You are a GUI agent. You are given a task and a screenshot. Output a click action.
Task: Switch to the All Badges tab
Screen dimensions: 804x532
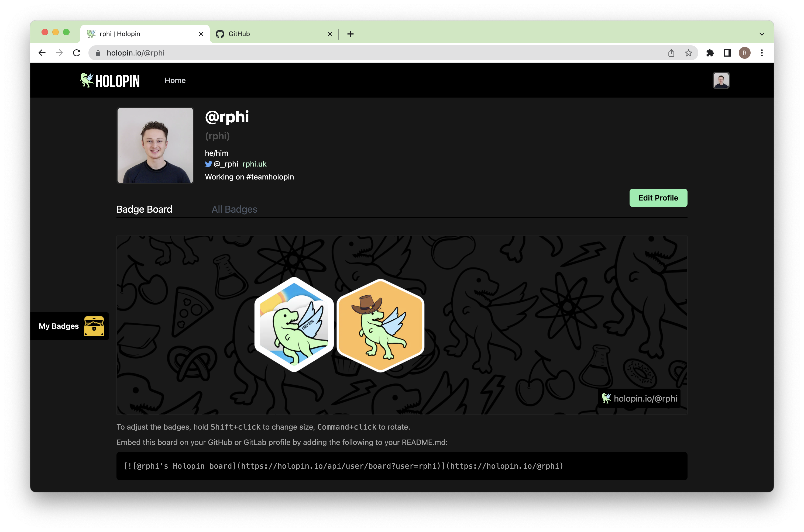pos(234,209)
